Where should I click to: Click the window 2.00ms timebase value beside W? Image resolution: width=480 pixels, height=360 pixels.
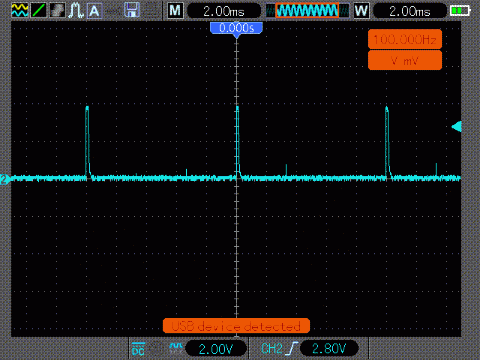click(410, 11)
